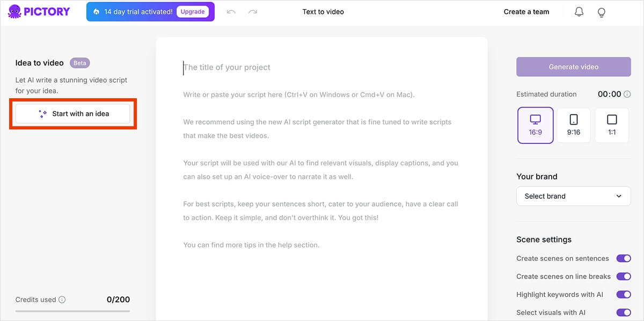Open the Select brand dropdown

[x=574, y=196]
